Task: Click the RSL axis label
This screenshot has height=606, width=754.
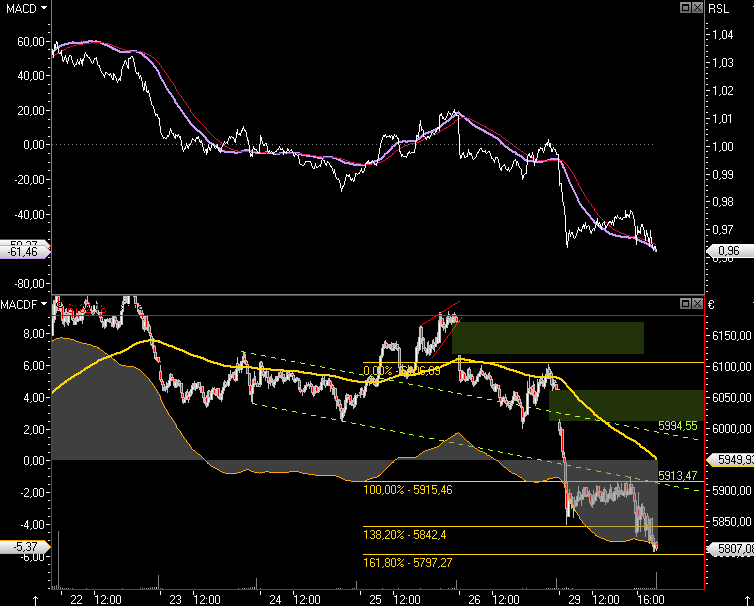Action: (x=718, y=9)
